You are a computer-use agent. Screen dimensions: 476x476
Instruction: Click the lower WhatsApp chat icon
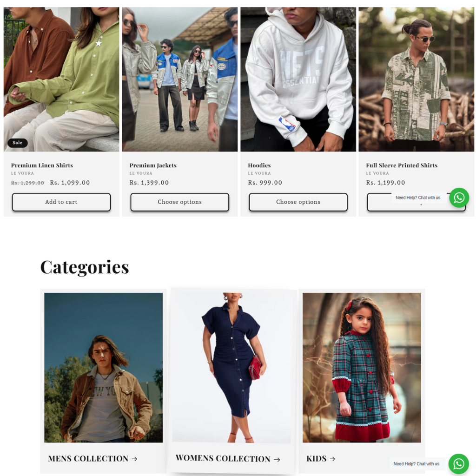458,463
